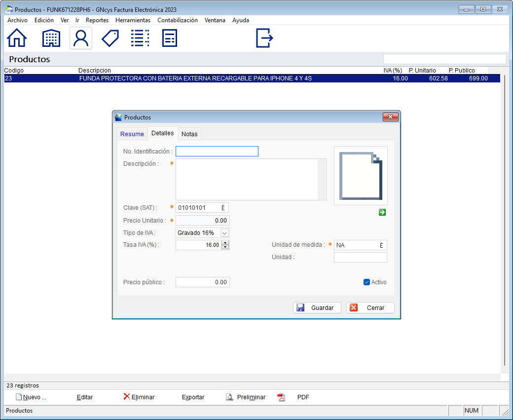Click the 602.58 unit price cell
The height and width of the screenshot is (420, 513).
pyautogui.click(x=439, y=78)
